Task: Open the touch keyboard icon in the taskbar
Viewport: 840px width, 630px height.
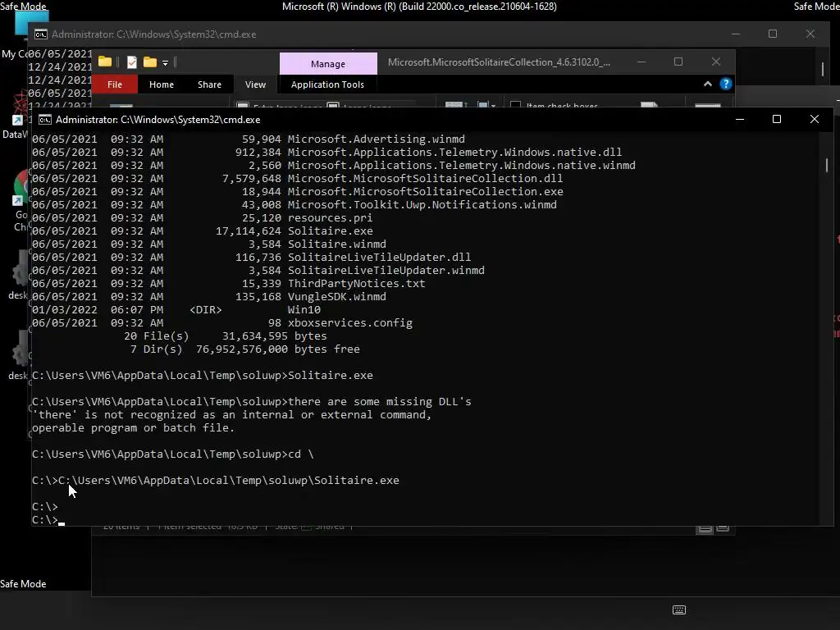Action: click(678, 609)
